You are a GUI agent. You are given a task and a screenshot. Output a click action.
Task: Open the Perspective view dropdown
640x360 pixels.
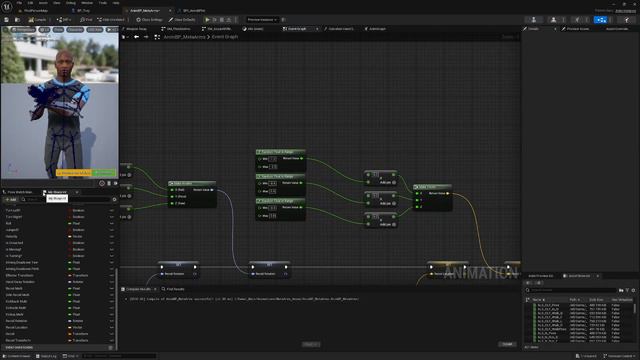(x=24, y=30)
